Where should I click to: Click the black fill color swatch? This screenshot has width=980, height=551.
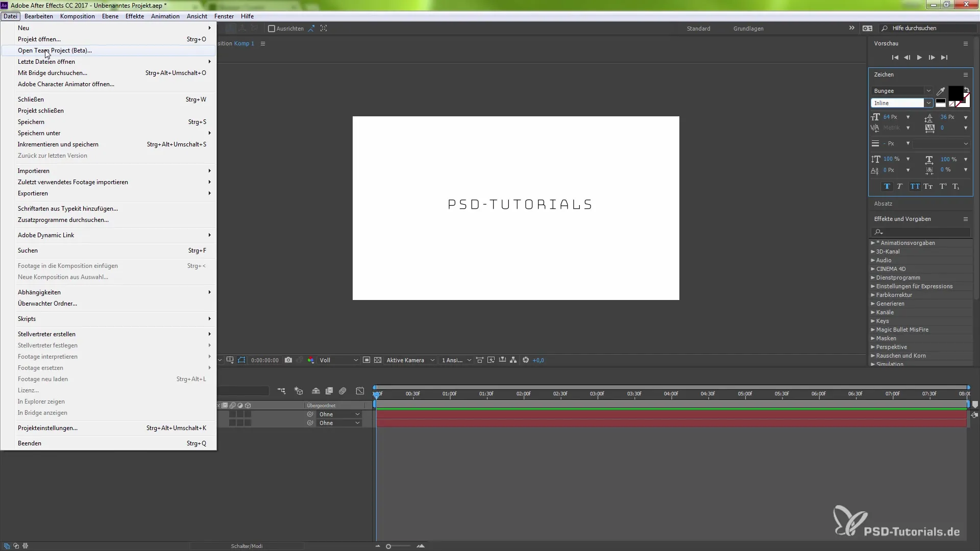click(x=955, y=92)
